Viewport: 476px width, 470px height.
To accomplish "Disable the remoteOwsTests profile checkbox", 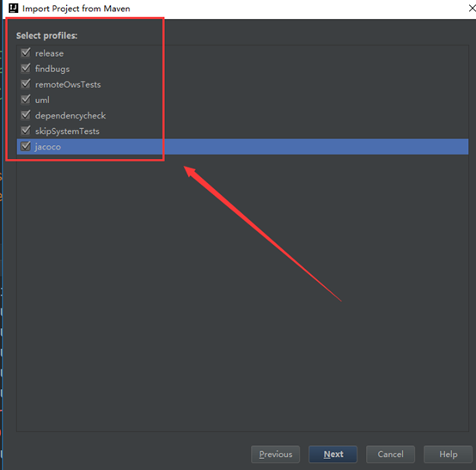I will tap(26, 83).
